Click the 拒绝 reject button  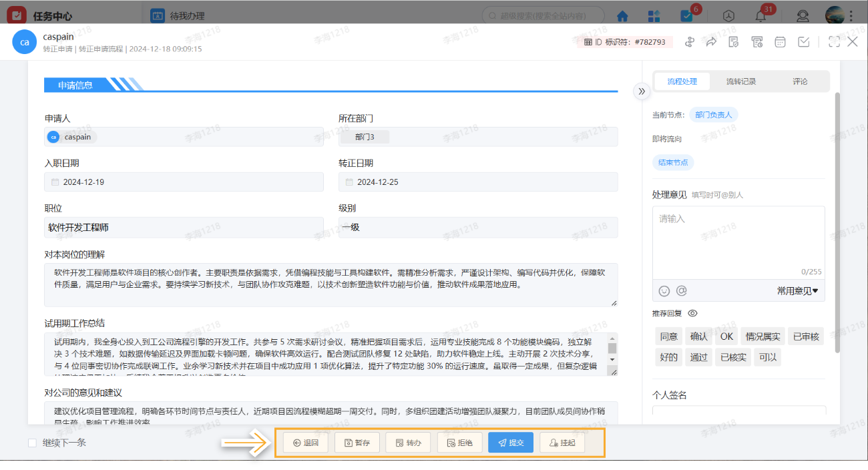point(459,442)
